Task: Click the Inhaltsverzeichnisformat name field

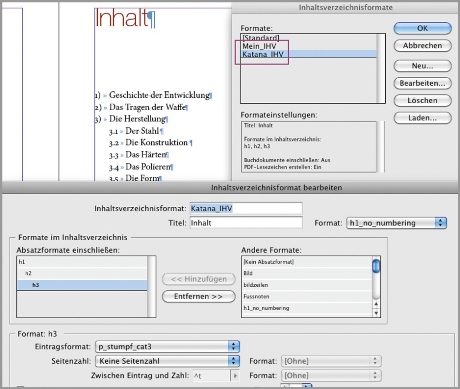Action: pyautogui.click(x=246, y=208)
